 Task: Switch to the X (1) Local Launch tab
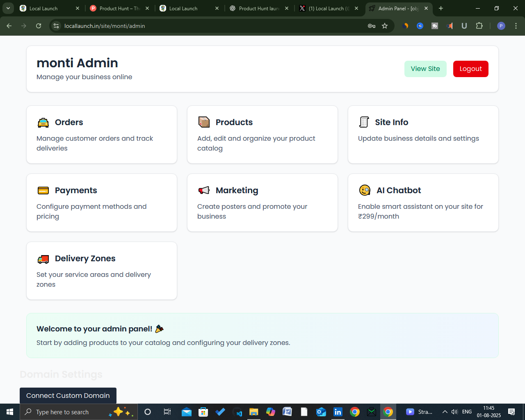(329, 8)
